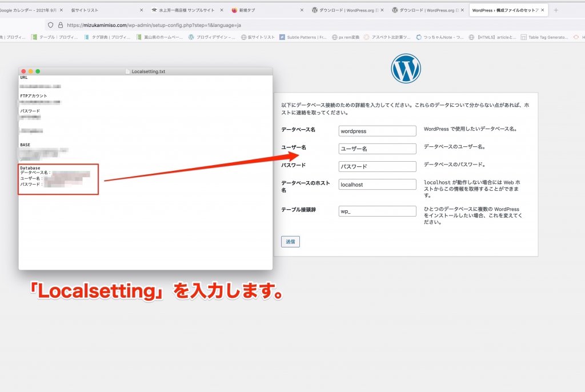Click the テーブル接頭辞 wp_ input field
This screenshot has height=392, width=585.
(x=377, y=211)
